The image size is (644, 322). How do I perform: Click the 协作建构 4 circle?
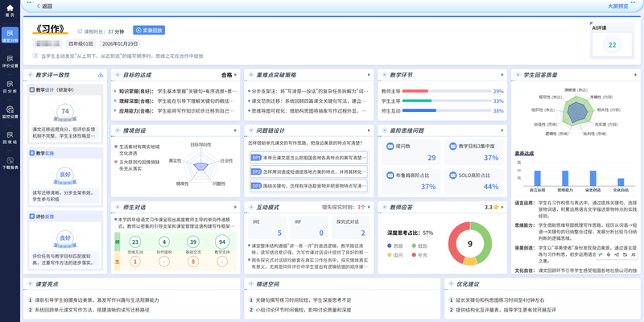pyautogui.click(x=164, y=242)
